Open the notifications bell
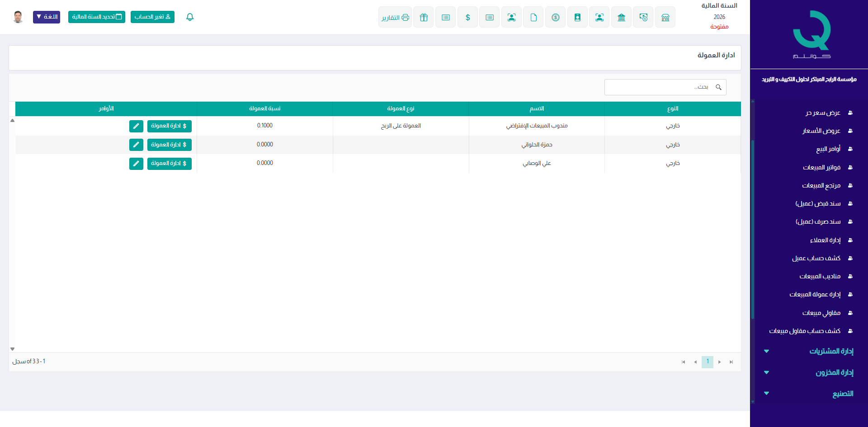The height and width of the screenshot is (427, 868). coord(190,17)
